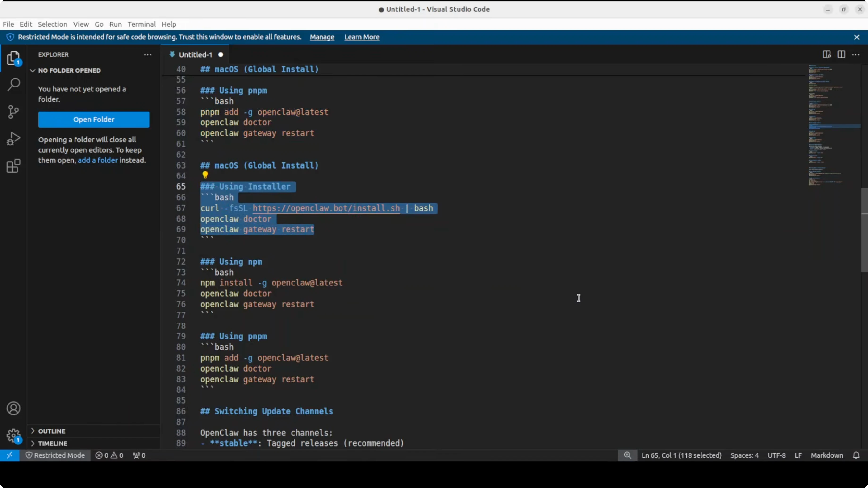
Task: Open the Accounts icon in the activity bar
Action: pyautogui.click(x=13, y=408)
